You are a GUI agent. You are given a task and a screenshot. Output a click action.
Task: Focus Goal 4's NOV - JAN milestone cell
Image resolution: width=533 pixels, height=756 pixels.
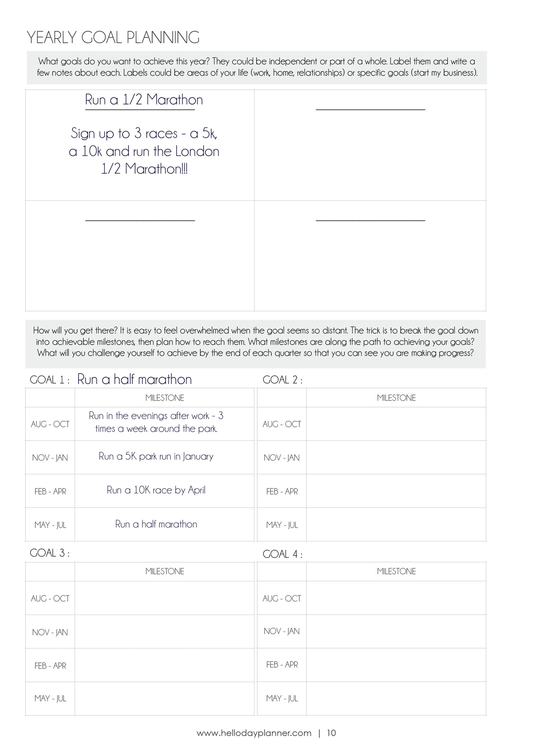(x=396, y=631)
